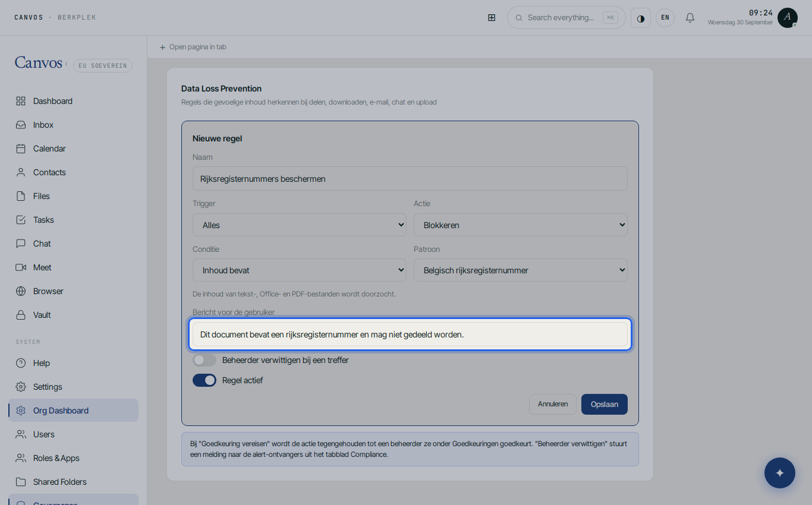Click 'Open pagina in tab'
Viewport: 812px width, 505px height.
pos(193,47)
